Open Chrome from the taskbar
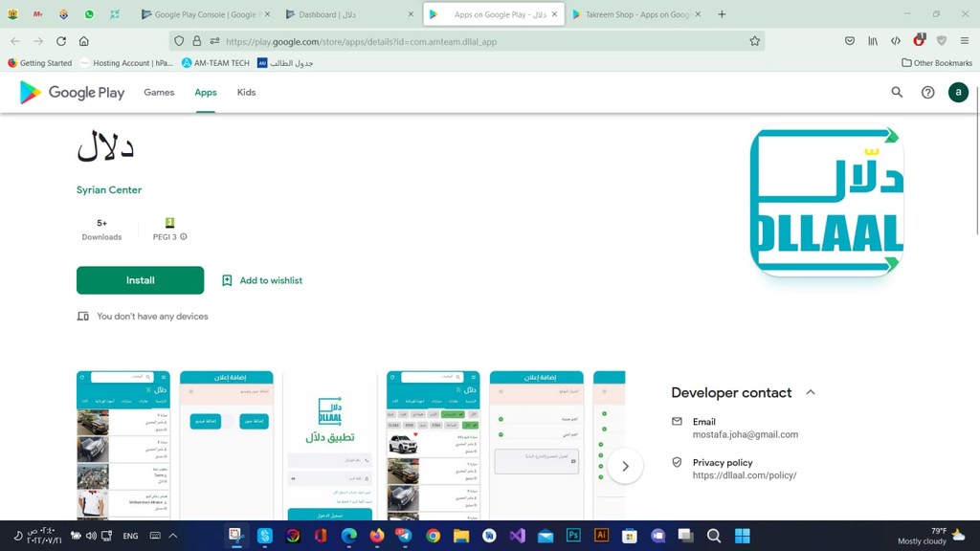 [x=433, y=536]
